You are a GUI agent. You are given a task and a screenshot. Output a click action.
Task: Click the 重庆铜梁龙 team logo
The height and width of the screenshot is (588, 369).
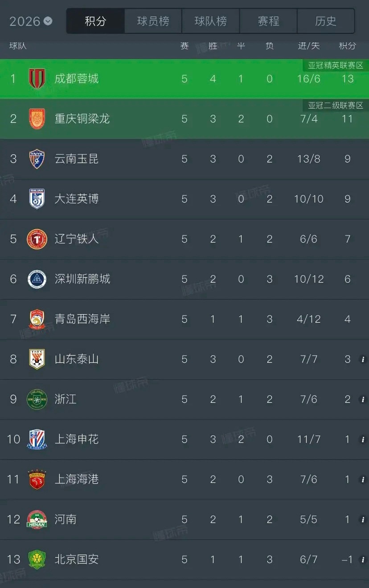[37, 119]
